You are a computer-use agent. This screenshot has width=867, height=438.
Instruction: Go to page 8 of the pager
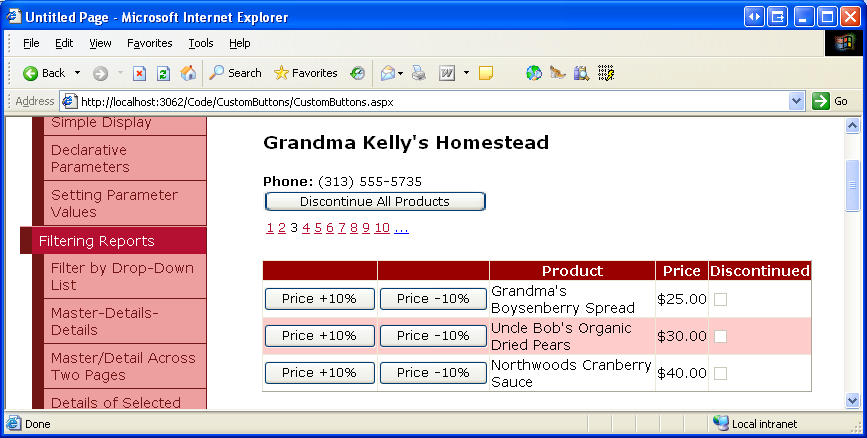354,228
